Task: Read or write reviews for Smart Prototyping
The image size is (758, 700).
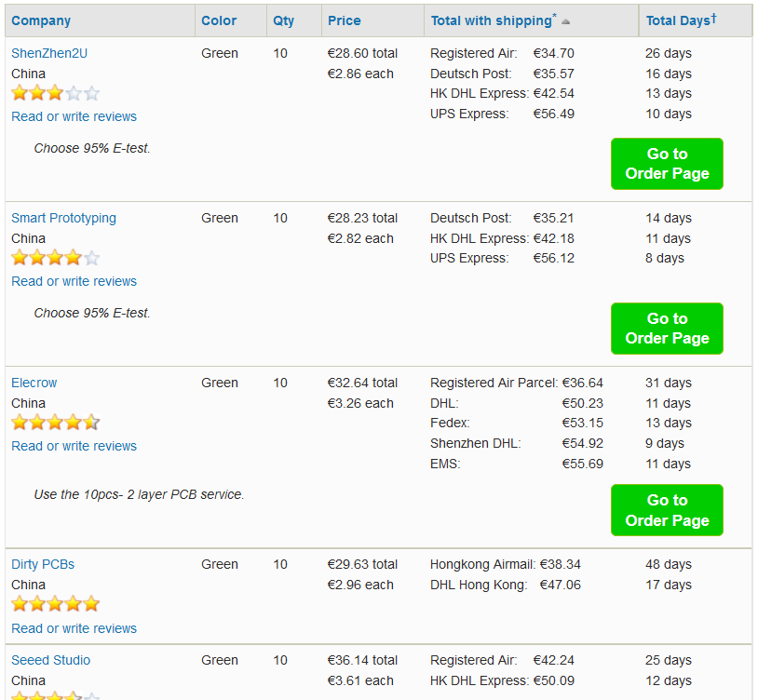Action: pyautogui.click(x=74, y=281)
